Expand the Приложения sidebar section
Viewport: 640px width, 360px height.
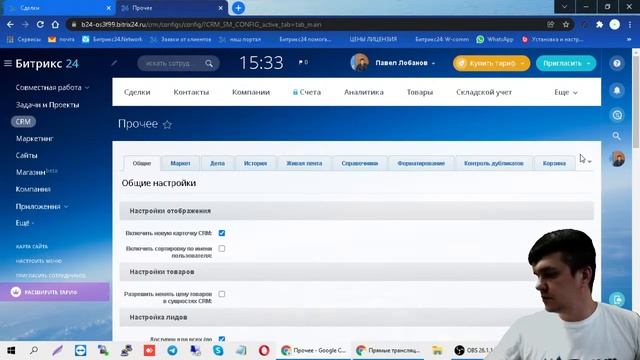pos(42,207)
